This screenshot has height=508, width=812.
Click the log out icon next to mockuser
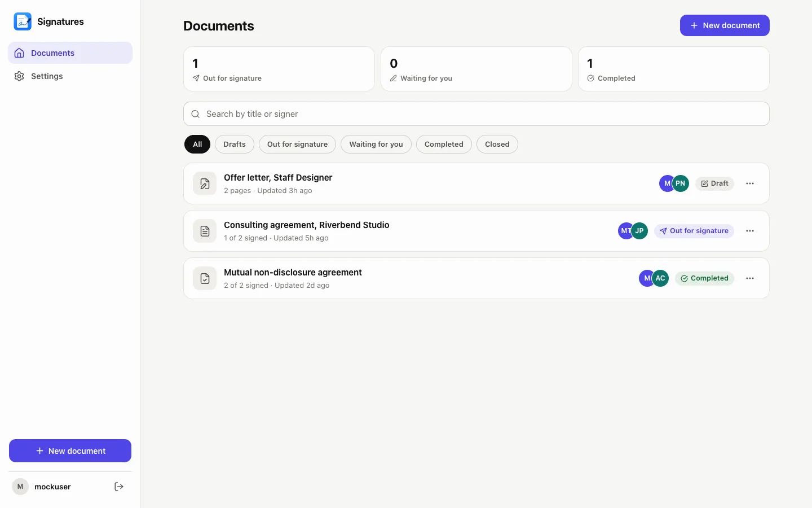coord(119,487)
